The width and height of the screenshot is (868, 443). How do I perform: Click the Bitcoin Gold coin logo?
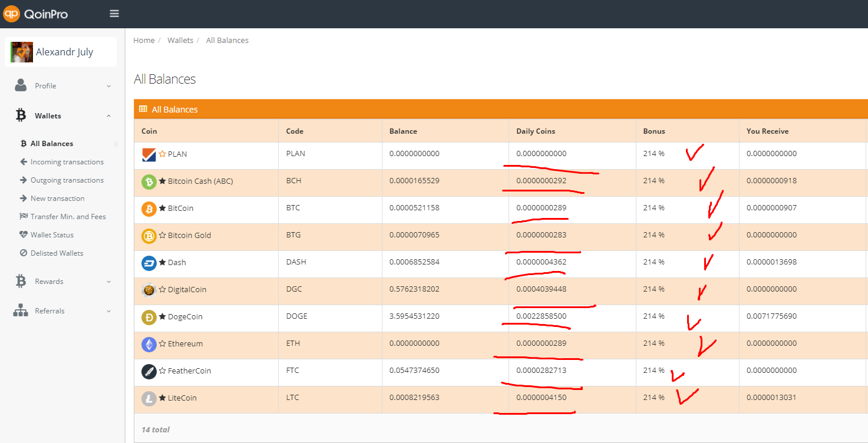148,236
